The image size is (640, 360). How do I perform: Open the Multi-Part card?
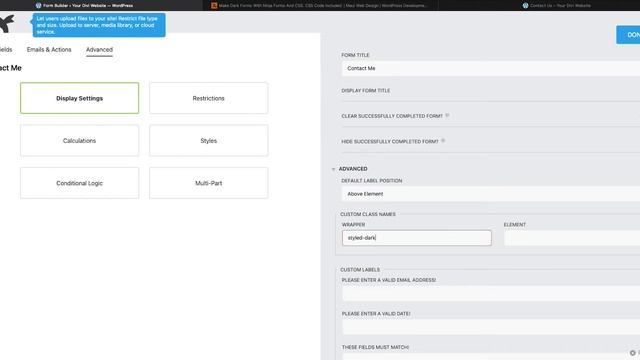click(x=209, y=183)
